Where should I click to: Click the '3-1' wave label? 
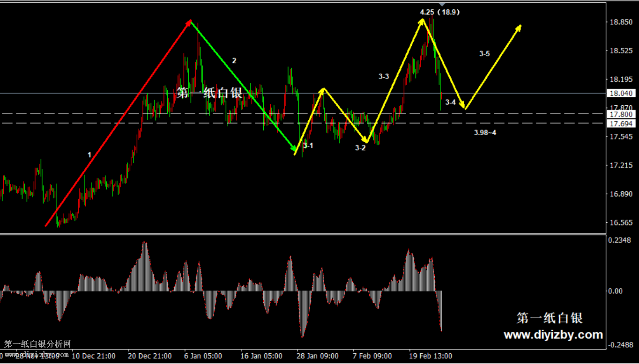308,146
